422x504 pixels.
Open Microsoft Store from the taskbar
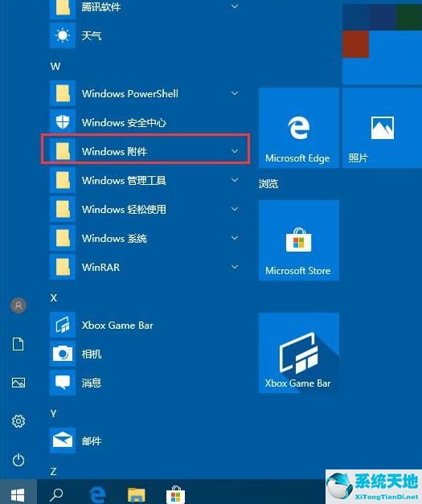click(x=175, y=495)
